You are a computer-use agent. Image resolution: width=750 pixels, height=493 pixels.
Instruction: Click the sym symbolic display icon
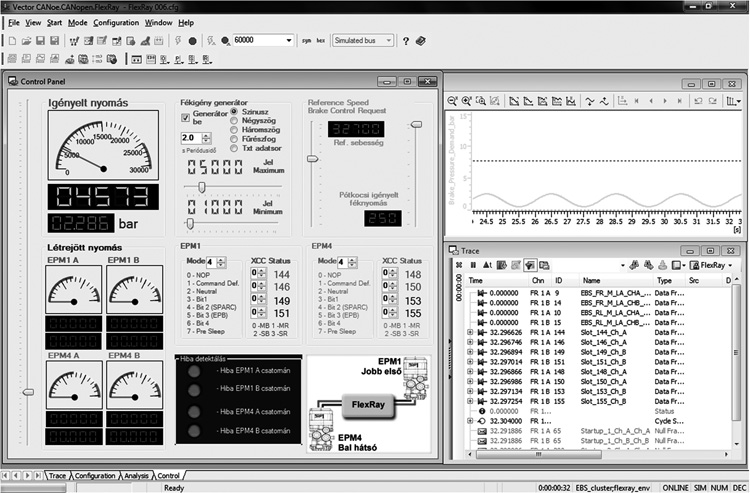click(x=306, y=41)
